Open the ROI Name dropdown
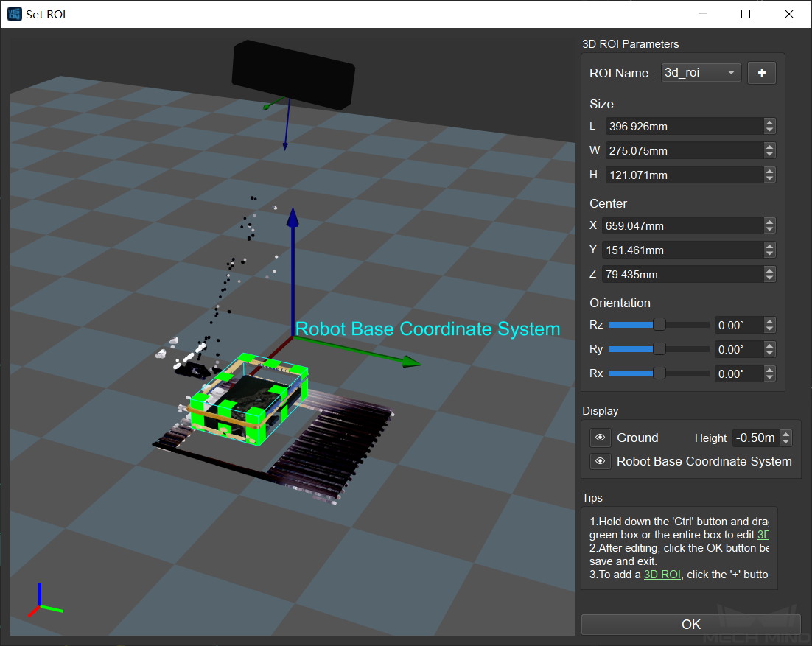812x646 pixels. click(x=701, y=73)
